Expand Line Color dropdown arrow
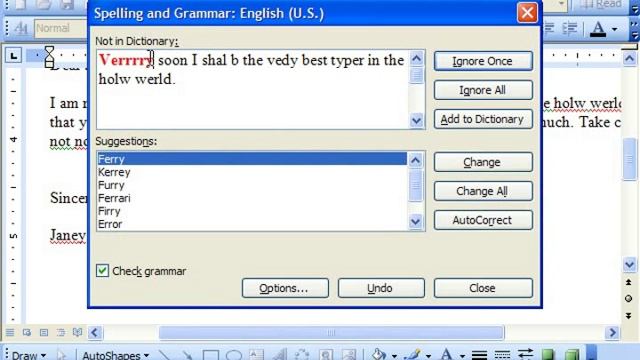 coord(428,355)
